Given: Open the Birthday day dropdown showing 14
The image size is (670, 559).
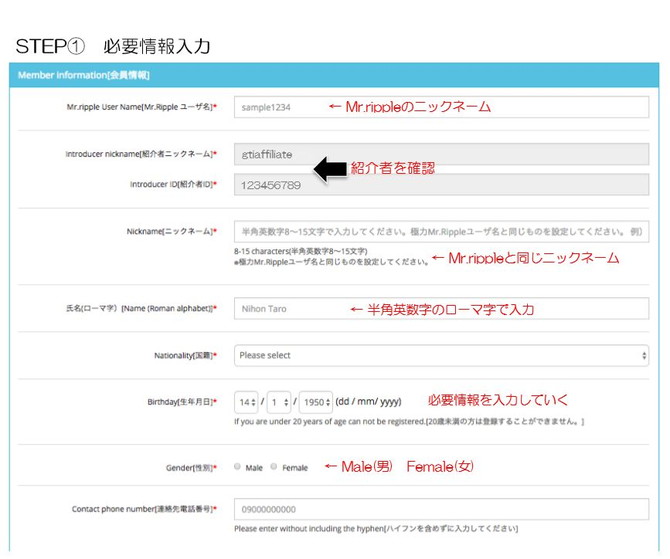Looking at the screenshot, I should coord(246,401).
